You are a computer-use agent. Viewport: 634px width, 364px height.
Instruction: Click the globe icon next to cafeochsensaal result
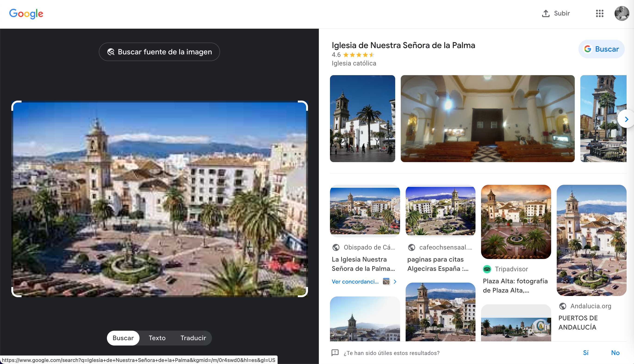coord(411,247)
